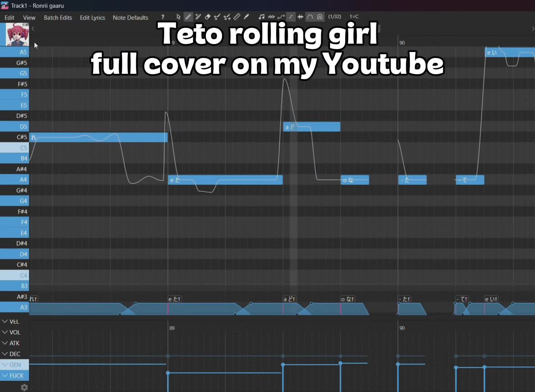535x392 pixels.
Task: Click the 'e い↑' phoneme label
Action: 491,299
